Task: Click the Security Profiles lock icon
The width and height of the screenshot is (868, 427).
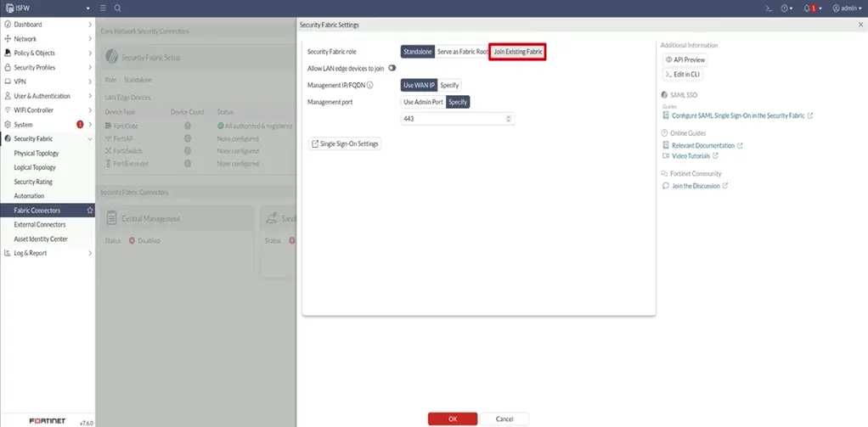Action: [8, 67]
